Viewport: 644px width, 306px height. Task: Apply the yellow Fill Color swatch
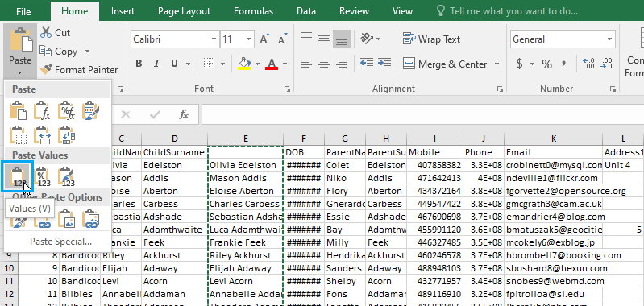tap(244, 64)
